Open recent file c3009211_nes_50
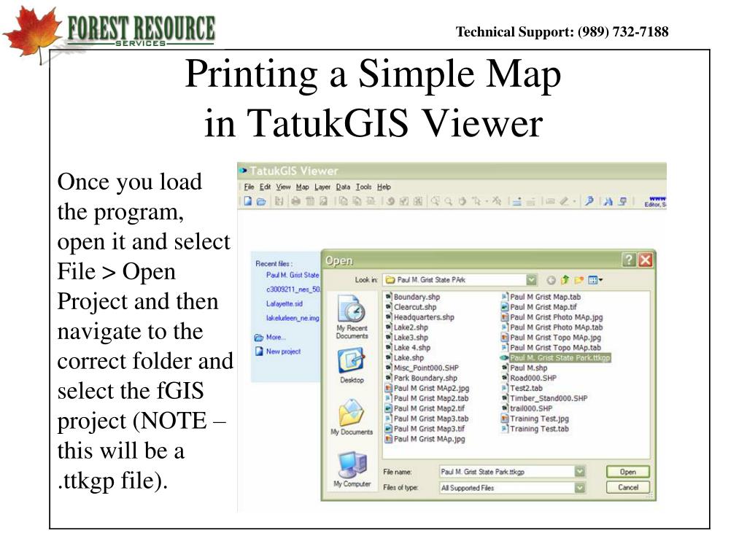Viewport: 747px width, 560px height. [293, 289]
